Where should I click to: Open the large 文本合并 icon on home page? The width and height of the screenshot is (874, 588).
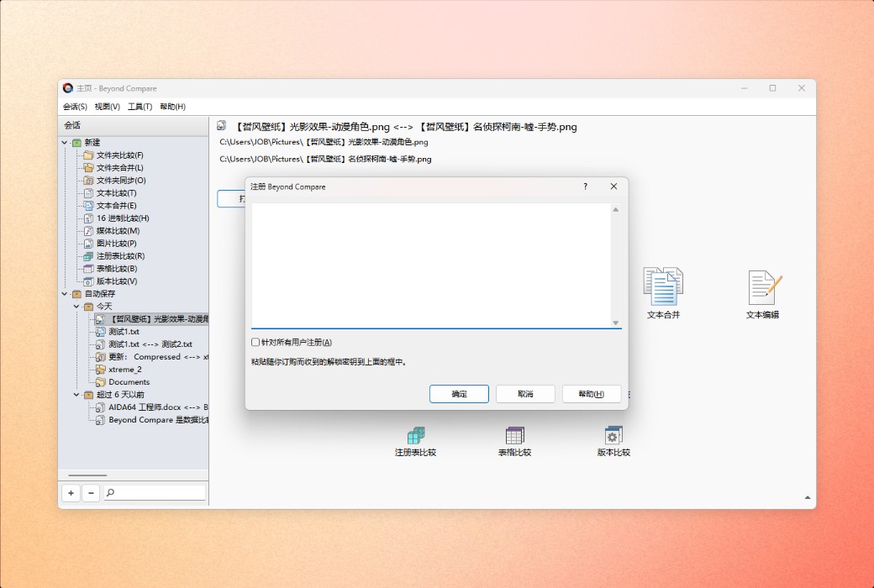click(x=663, y=286)
